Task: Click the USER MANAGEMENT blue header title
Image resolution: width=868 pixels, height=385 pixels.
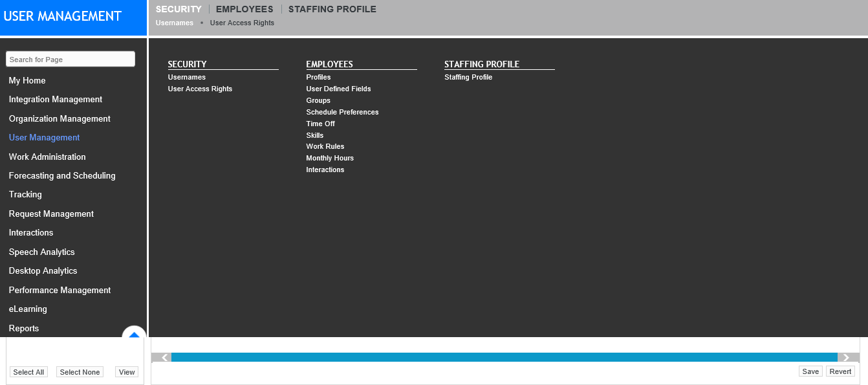Action: tap(63, 16)
